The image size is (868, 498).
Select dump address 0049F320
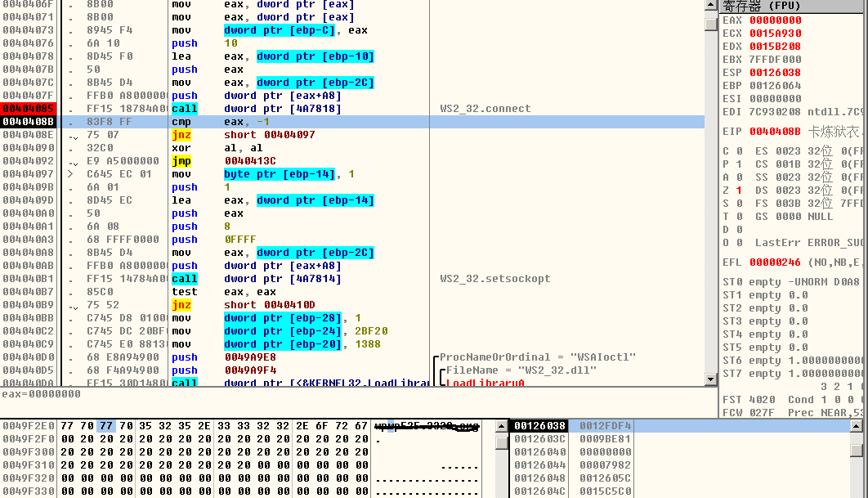click(x=29, y=478)
